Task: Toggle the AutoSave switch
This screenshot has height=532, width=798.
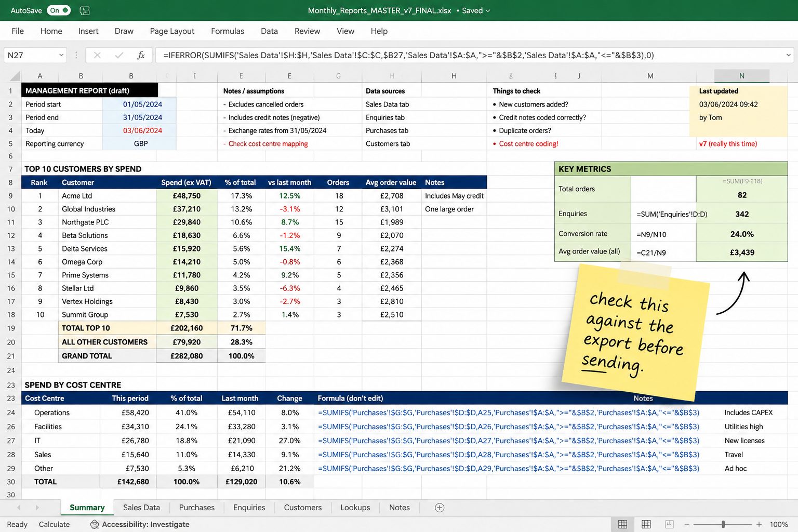Action: [x=59, y=10]
